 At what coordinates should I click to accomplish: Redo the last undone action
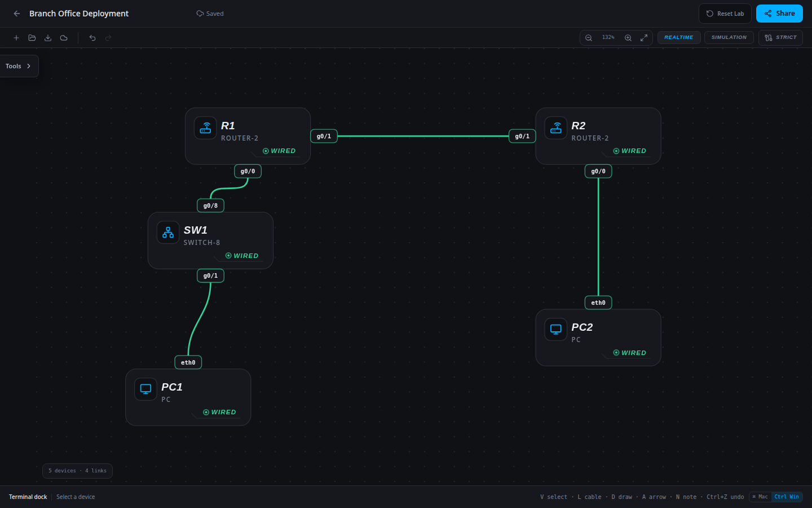108,38
